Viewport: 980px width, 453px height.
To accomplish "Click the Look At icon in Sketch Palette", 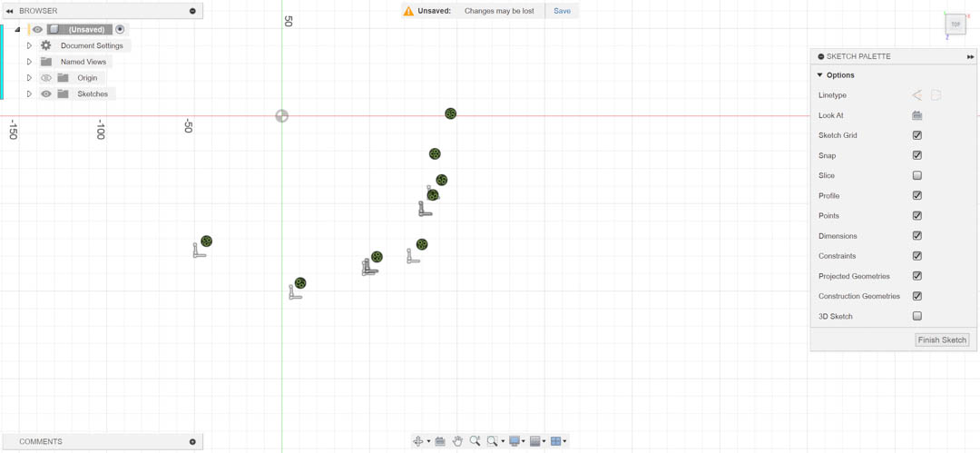I will [x=917, y=115].
